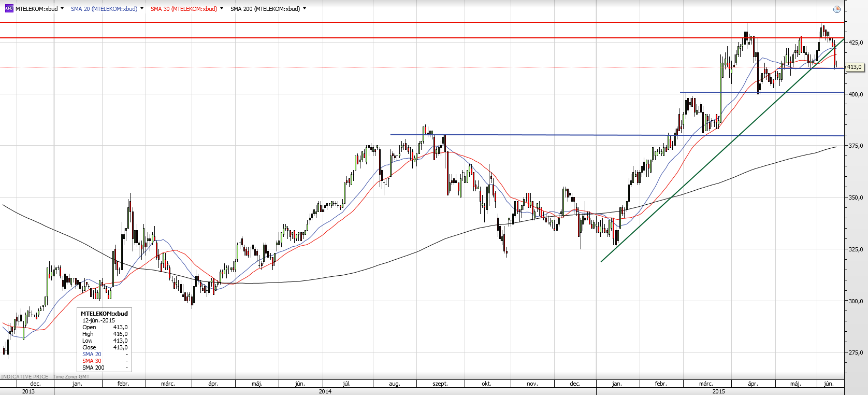Click the 425,0 price axis label
This screenshot has height=395, width=868.
point(856,43)
